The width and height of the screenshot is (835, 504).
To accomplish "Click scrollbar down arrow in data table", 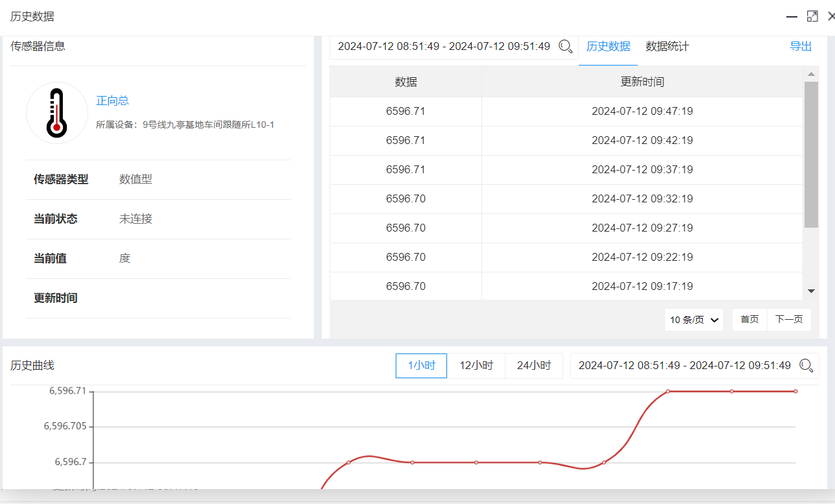I will pyautogui.click(x=811, y=291).
